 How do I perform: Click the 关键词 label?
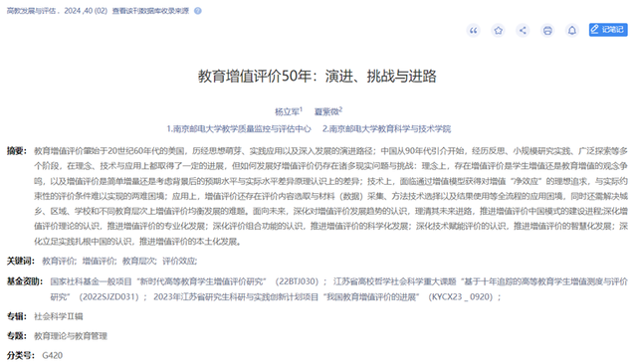pyautogui.click(x=20, y=261)
